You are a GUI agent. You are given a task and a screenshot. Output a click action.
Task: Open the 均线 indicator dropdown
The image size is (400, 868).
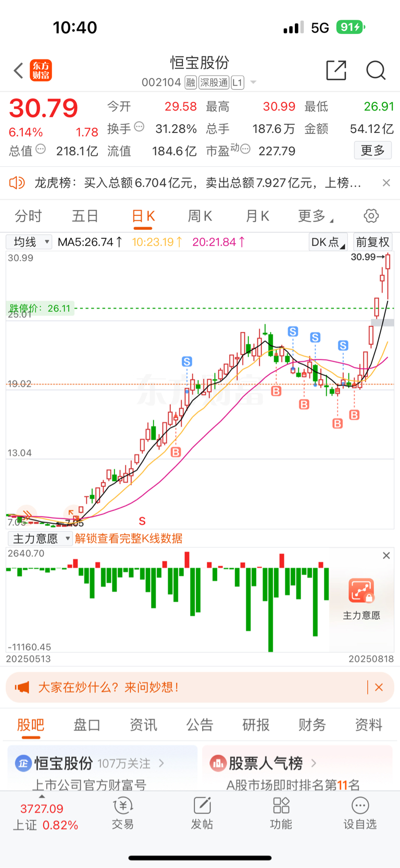click(x=29, y=242)
